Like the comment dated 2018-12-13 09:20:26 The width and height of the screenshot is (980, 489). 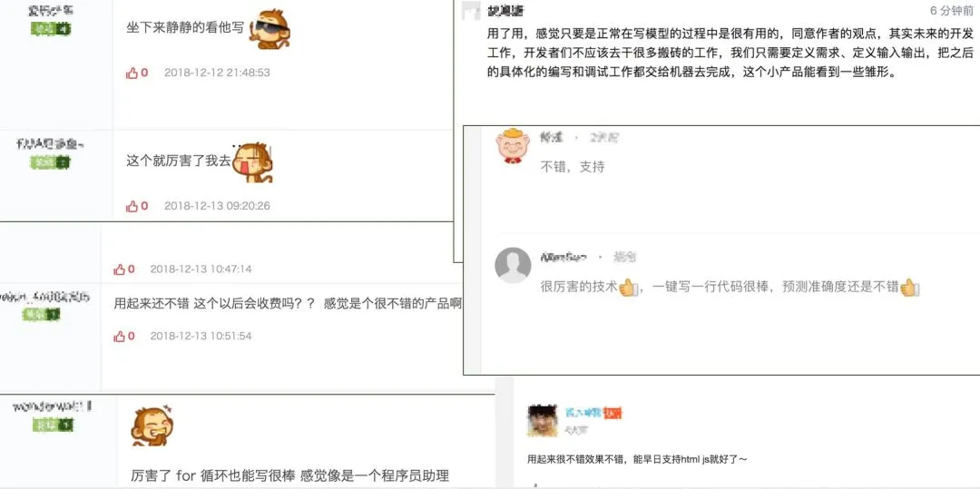tap(137, 205)
